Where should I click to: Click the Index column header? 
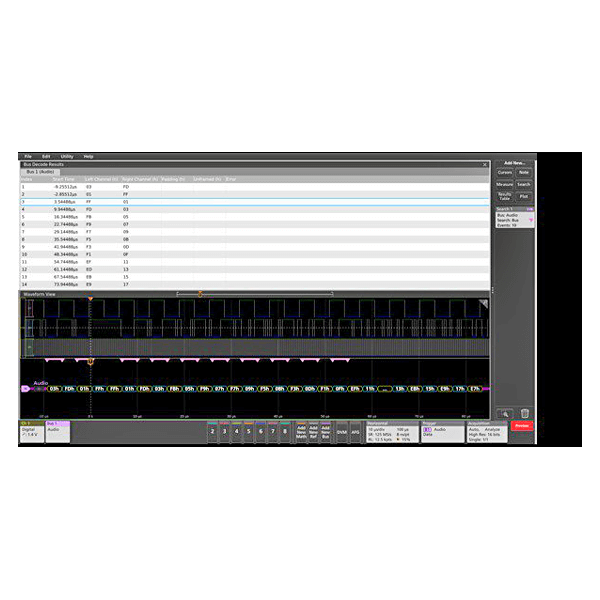pyautogui.click(x=27, y=179)
